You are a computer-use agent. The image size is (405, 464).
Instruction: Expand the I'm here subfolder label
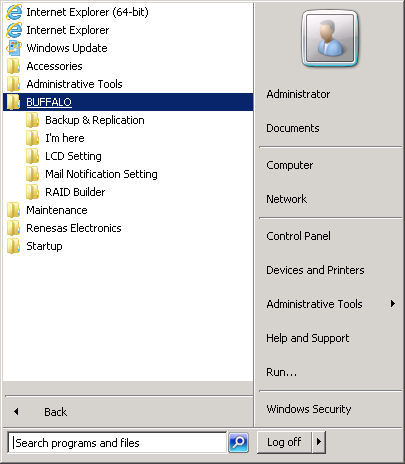click(65, 138)
